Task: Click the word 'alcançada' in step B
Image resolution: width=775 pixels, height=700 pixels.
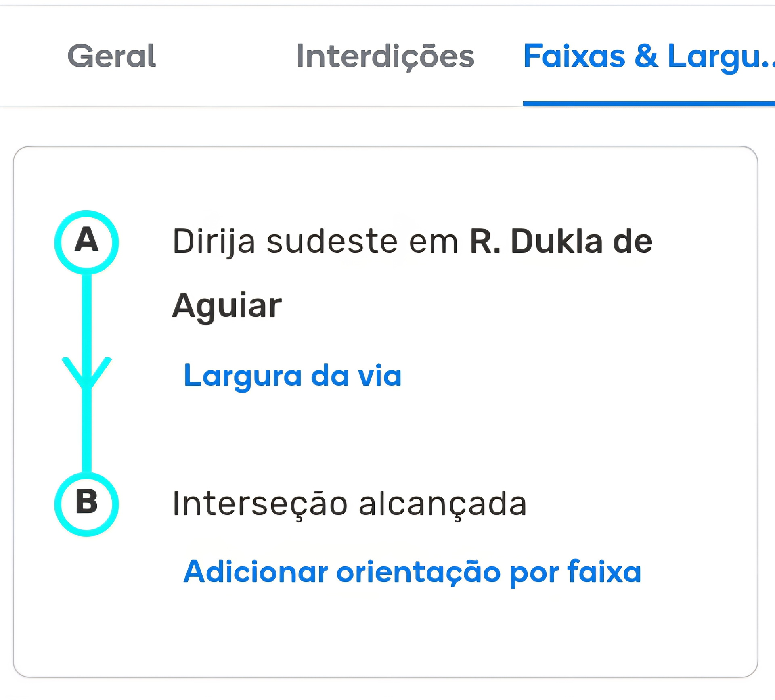Action: pyautogui.click(x=442, y=504)
